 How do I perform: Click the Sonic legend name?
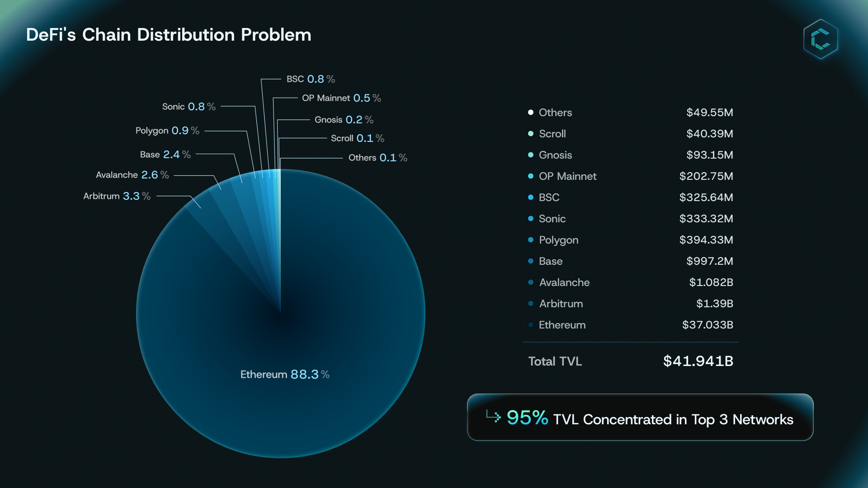click(552, 218)
